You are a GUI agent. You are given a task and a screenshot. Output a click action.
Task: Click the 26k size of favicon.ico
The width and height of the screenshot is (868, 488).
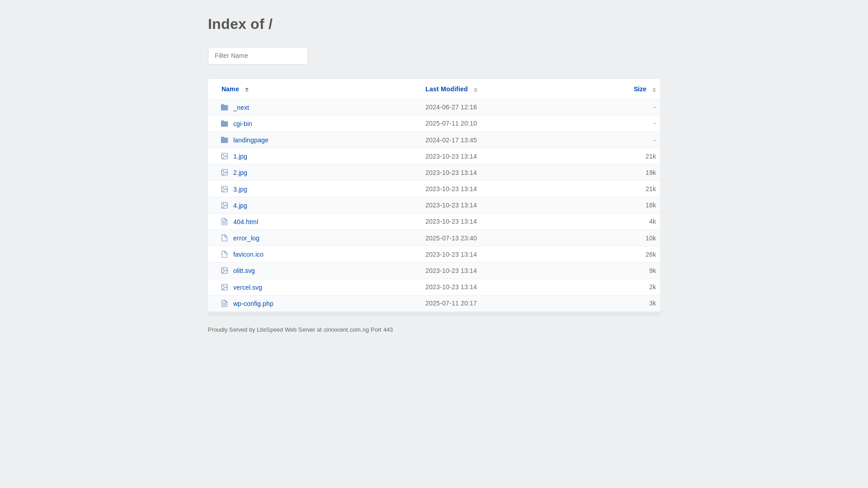651,254
